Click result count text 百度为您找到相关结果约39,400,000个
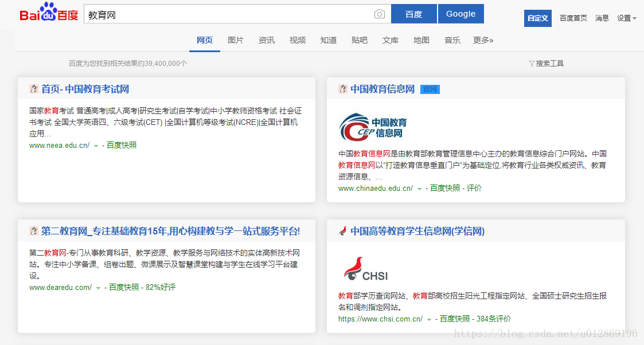Image resolution: width=644 pixels, height=345 pixels. point(128,64)
